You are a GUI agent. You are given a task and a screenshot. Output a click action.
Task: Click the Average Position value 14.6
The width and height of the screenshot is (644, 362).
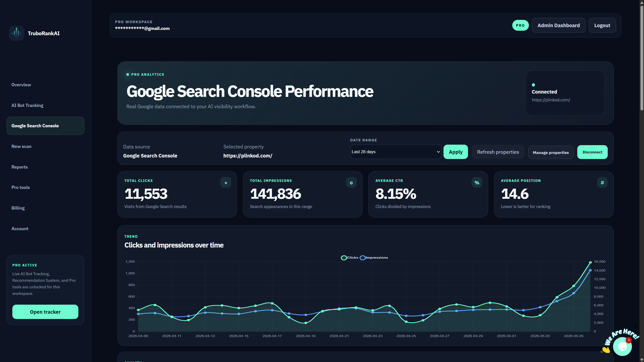click(x=515, y=194)
